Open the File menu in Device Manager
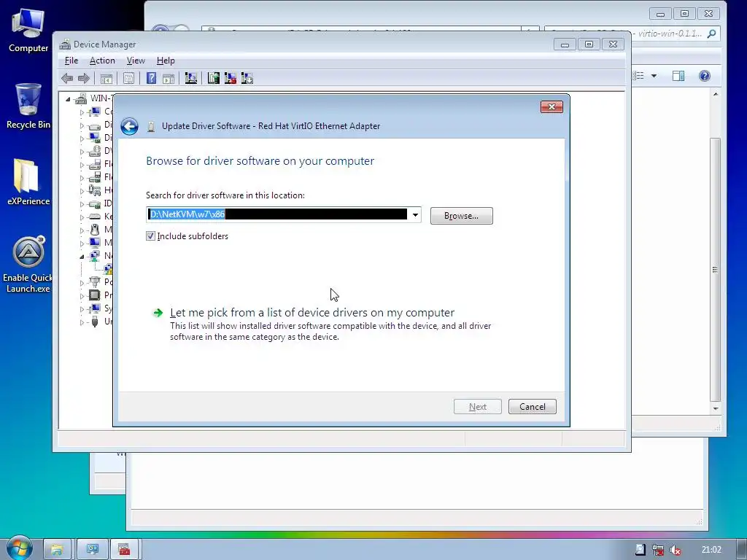Image resolution: width=747 pixels, height=560 pixels. (x=71, y=61)
